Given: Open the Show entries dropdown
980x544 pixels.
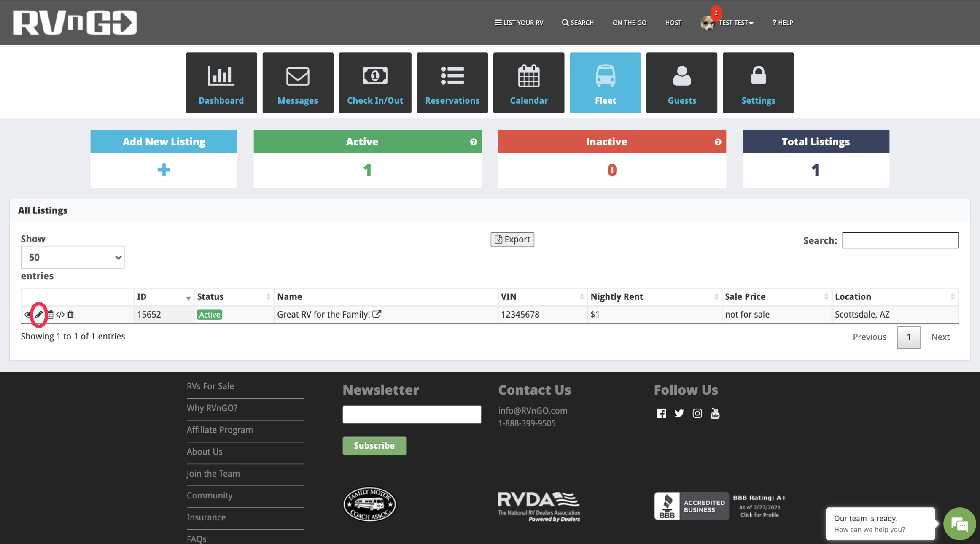Looking at the screenshot, I should [x=73, y=257].
